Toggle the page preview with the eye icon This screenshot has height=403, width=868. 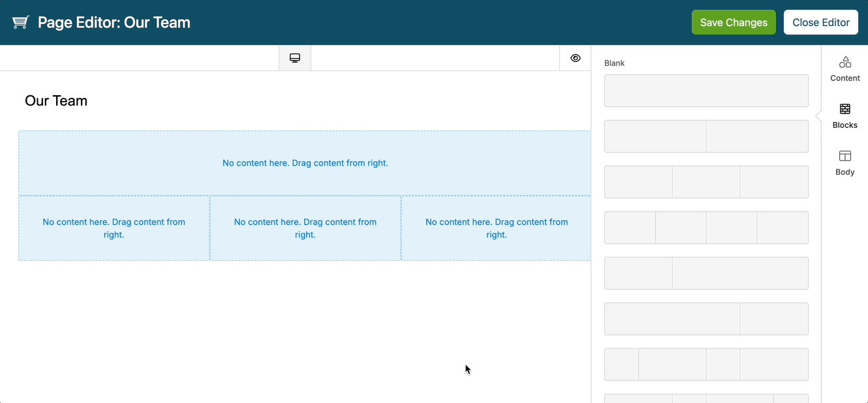point(575,57)
